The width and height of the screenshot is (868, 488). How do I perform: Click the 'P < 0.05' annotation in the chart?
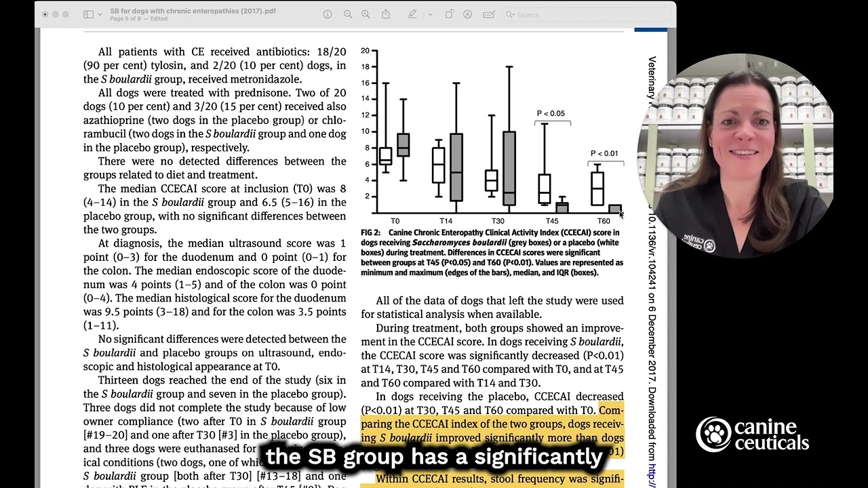pos(551,113)
